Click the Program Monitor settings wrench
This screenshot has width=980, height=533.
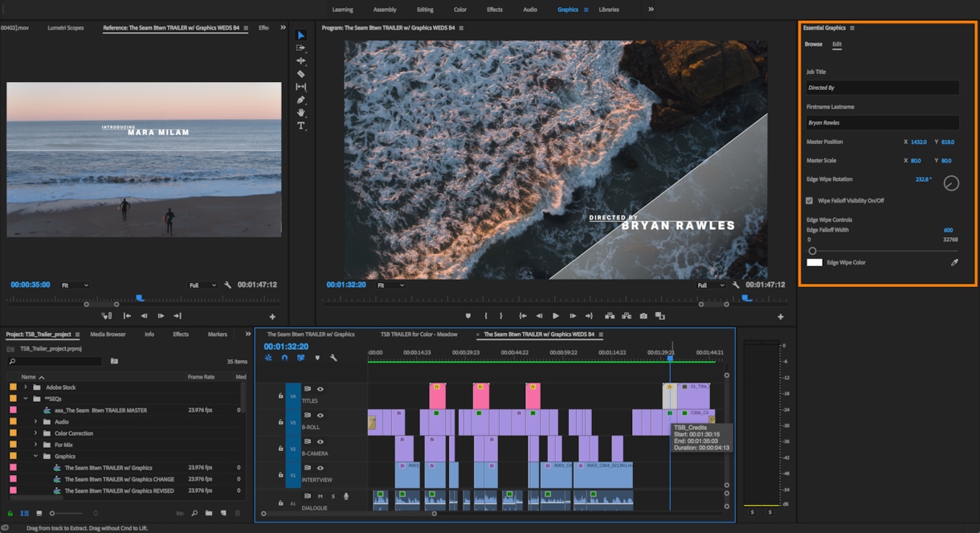click(736, 285)
